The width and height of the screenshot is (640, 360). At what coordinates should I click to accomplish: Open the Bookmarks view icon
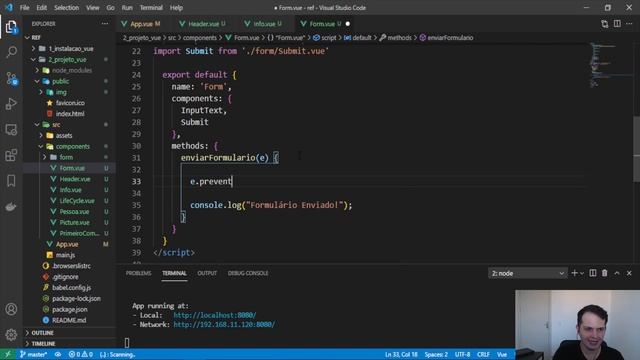coord(11,181)
